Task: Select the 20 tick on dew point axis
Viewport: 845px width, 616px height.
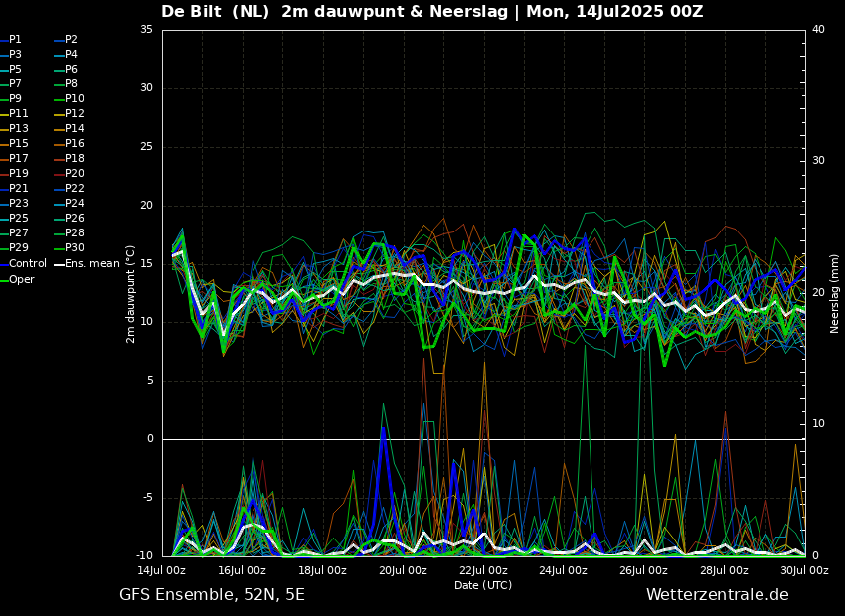Action: click(146, 206)
